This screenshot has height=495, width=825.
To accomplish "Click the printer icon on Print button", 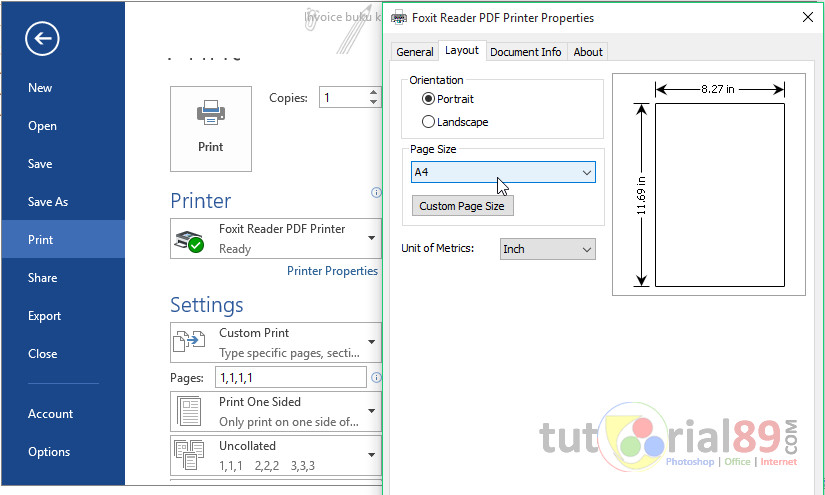I will point(210,112).
